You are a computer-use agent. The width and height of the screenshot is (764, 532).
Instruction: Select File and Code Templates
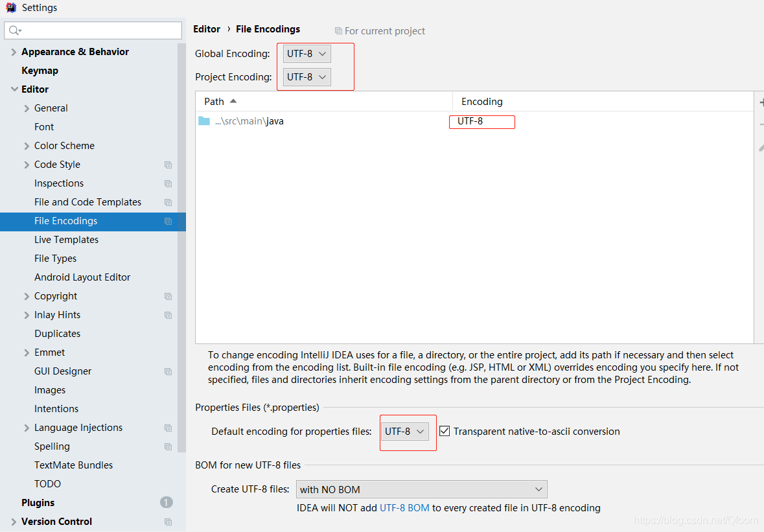87,202
